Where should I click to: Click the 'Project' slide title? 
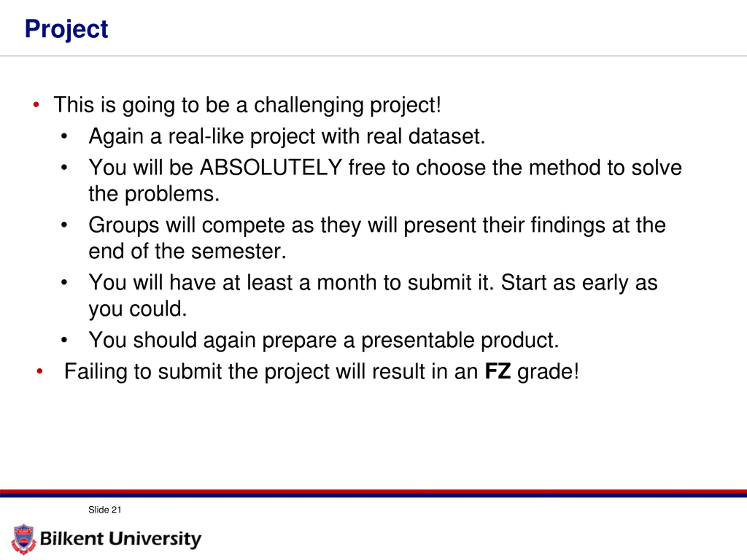click(66, 29)
